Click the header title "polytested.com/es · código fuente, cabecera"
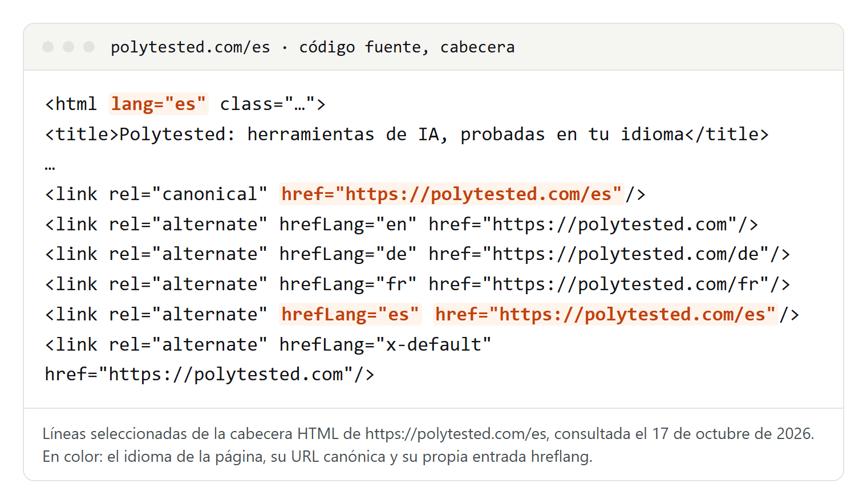The height and width of the screenshot is (504, 867). point(313,47)
